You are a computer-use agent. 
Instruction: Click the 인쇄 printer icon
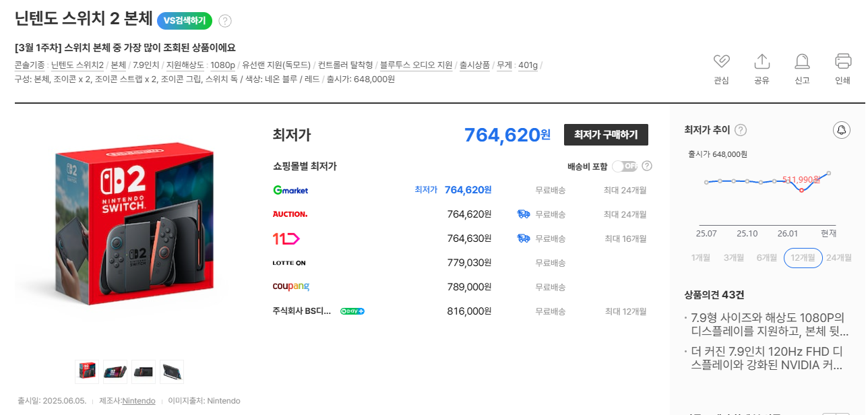click(843, 61)
